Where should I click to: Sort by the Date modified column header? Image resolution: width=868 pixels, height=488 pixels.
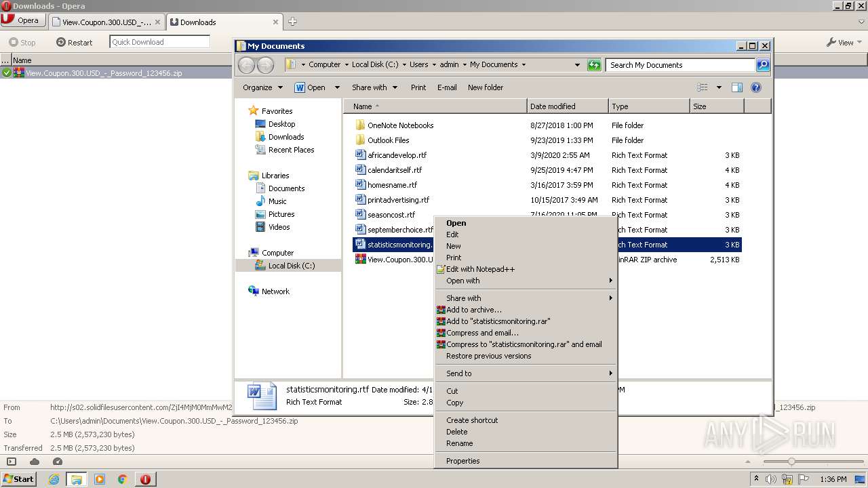click(568, 106)
